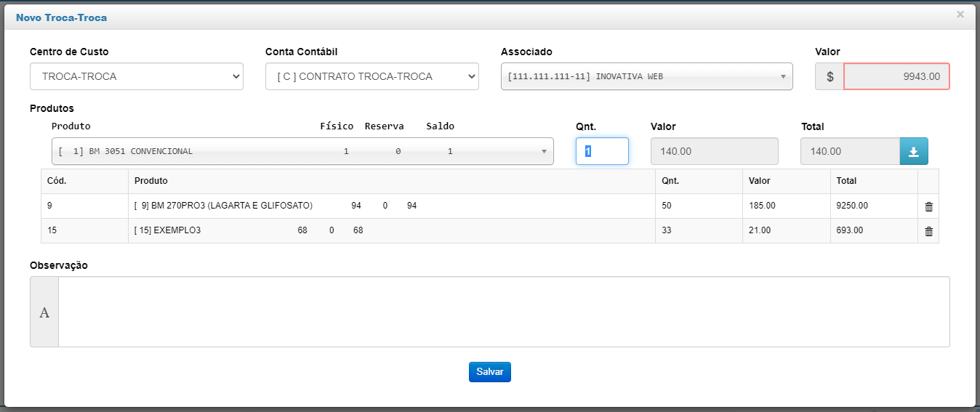Focus the Qnt. quantity input field

tap(602, 151)
